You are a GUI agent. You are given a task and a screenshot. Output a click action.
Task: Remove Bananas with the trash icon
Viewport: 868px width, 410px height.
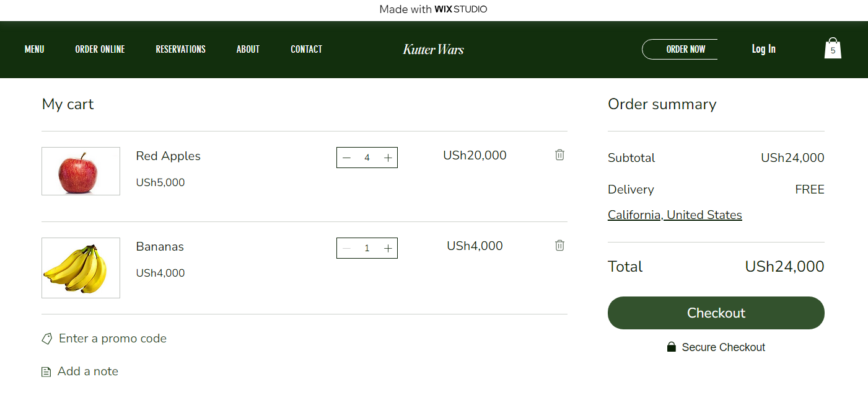coord(559,246)
